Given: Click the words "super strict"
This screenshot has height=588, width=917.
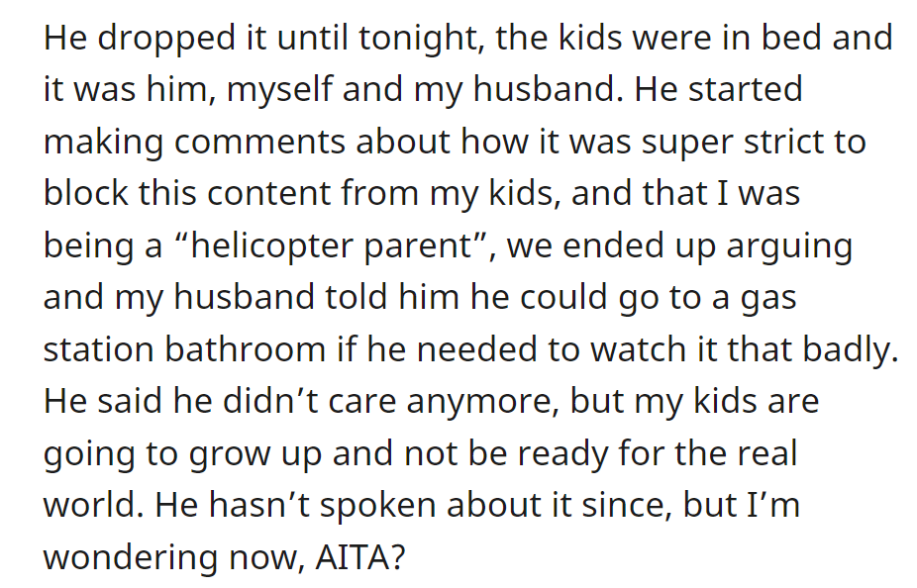Looking at the screenshot, I should (x=733, y=143).
